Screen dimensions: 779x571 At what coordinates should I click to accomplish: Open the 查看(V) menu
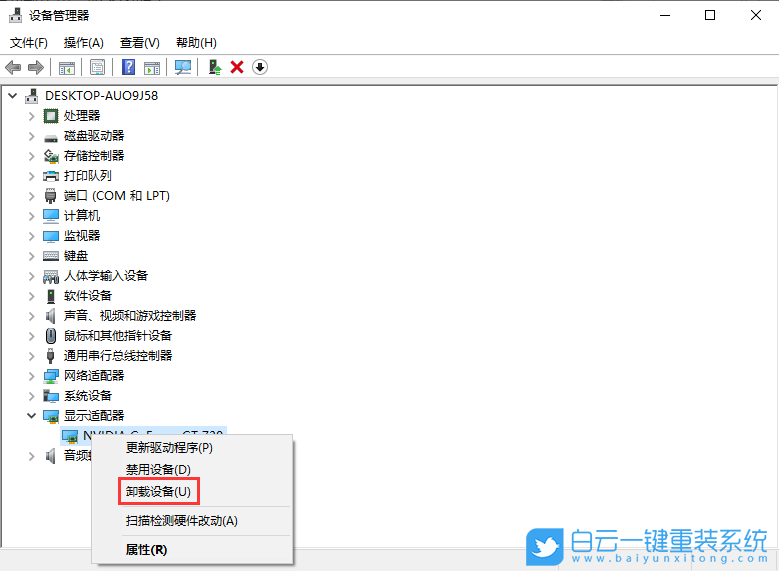(140, 43)
